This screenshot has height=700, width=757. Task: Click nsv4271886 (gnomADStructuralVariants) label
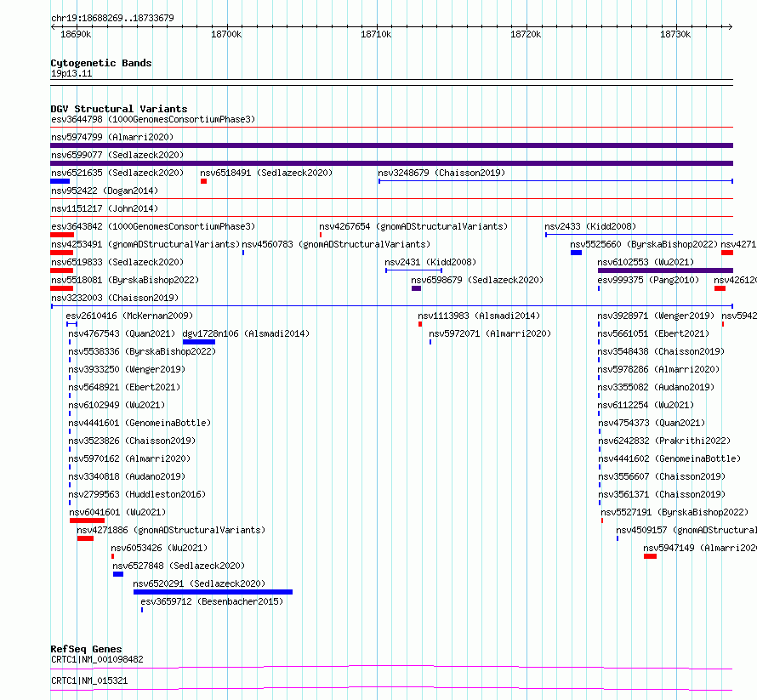[171, 530]
